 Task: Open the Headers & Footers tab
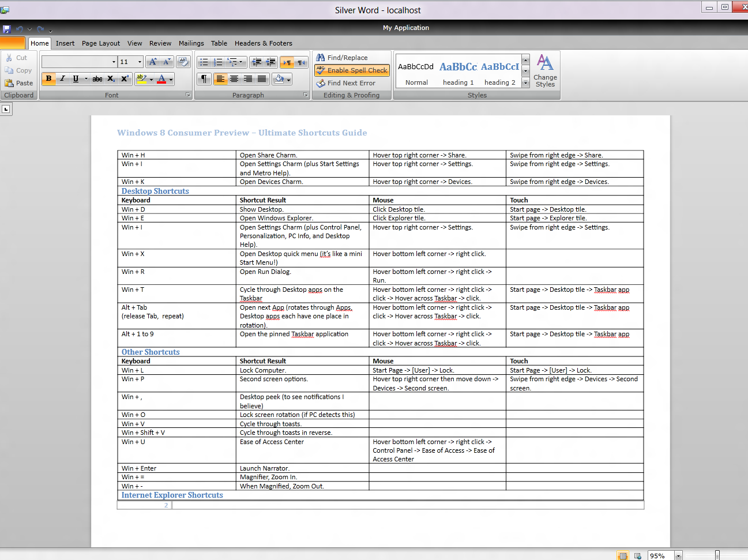(x=264, y=43)
